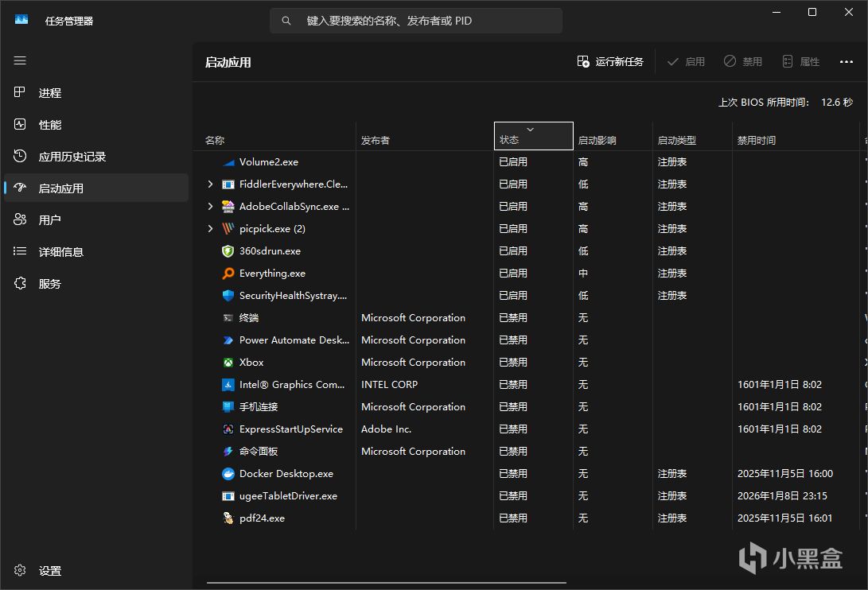The image size is (868, 590).
Task: Click the 360sdrun.exe shield icon
Action: click(228, 251)
